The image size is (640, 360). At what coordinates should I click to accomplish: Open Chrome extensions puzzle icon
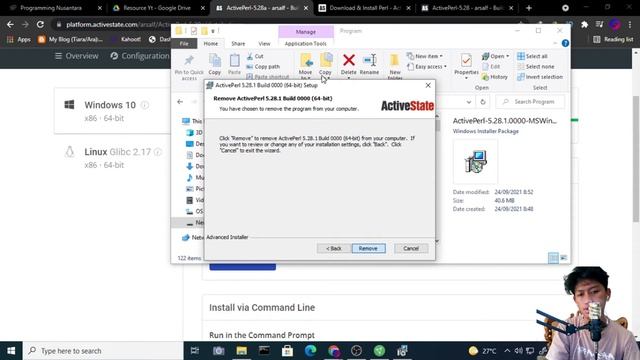tap(584, 24)
